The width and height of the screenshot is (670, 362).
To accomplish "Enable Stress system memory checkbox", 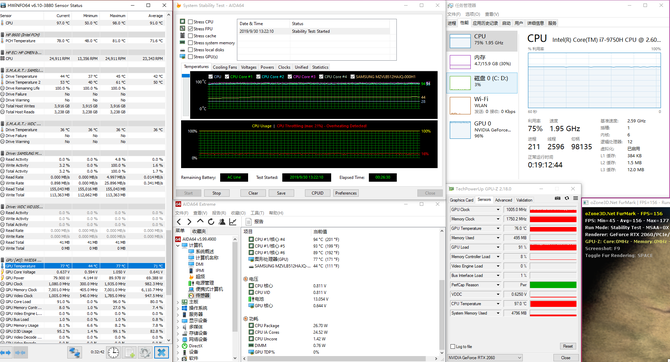I will (x=191, y=43).
